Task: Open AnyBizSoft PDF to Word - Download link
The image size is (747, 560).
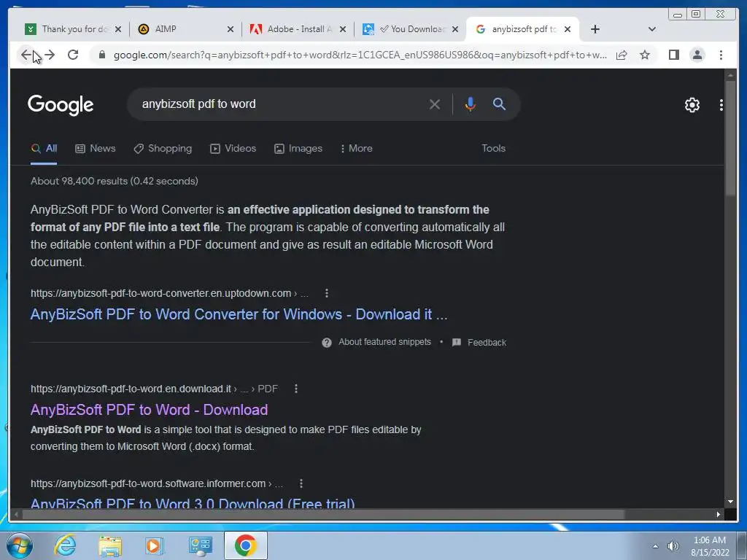Action: pos(149,410)
